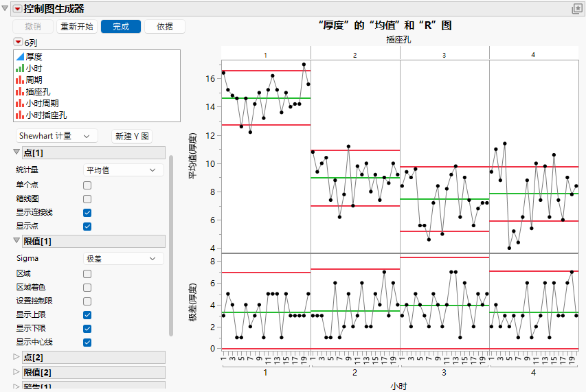The image size is (586, 392).
Task: Uncheck the 显示点 checkbox
Action: pos(87,227)
